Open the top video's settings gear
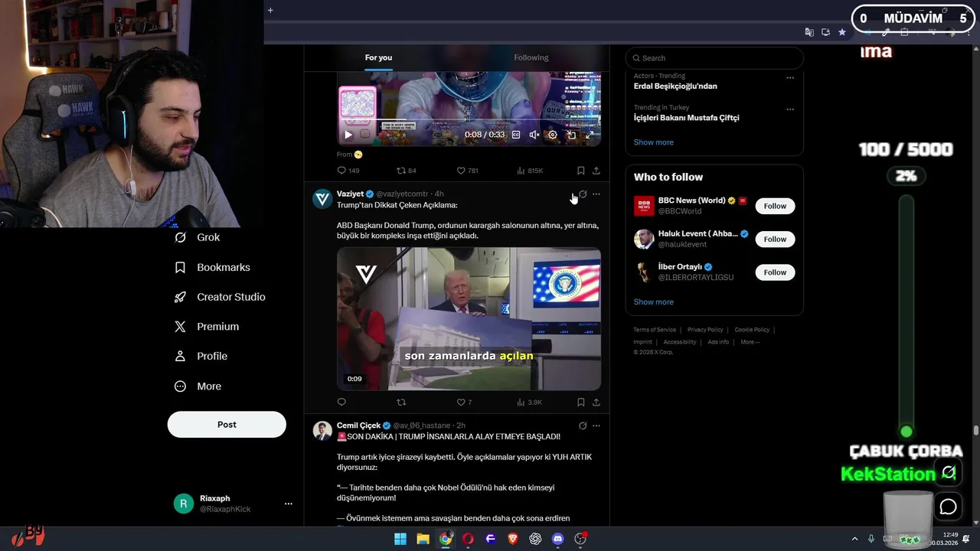Viewport: 980px width, 551px height. coord(553,135)
